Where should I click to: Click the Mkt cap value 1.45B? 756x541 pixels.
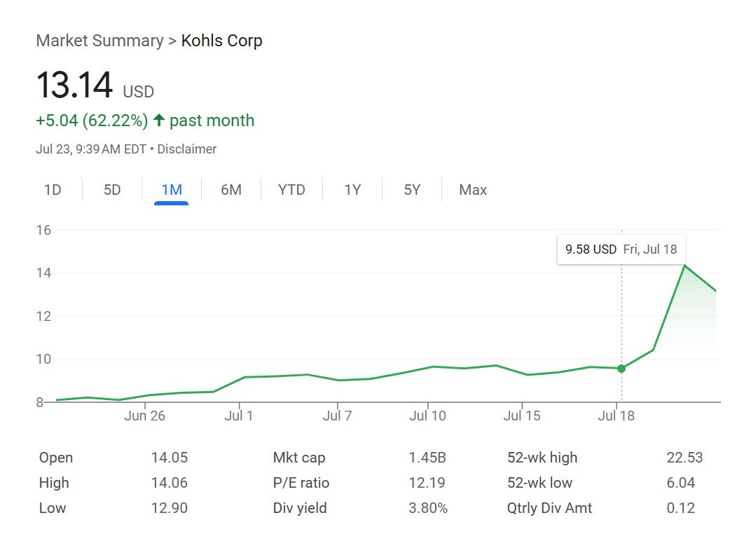coord(427,458)
